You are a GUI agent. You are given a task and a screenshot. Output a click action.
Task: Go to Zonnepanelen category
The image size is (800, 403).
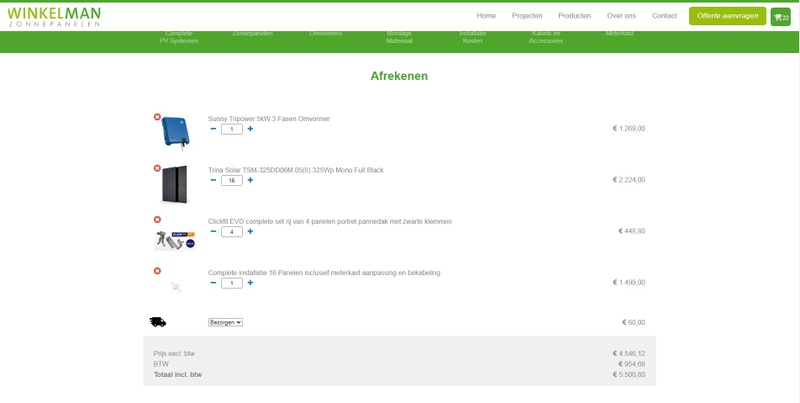252,34
